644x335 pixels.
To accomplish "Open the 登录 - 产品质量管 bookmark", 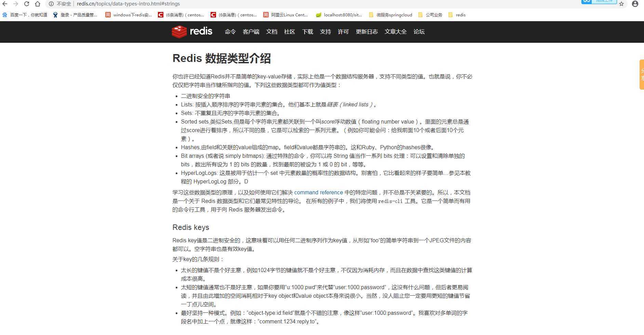I will click(75, 15).
